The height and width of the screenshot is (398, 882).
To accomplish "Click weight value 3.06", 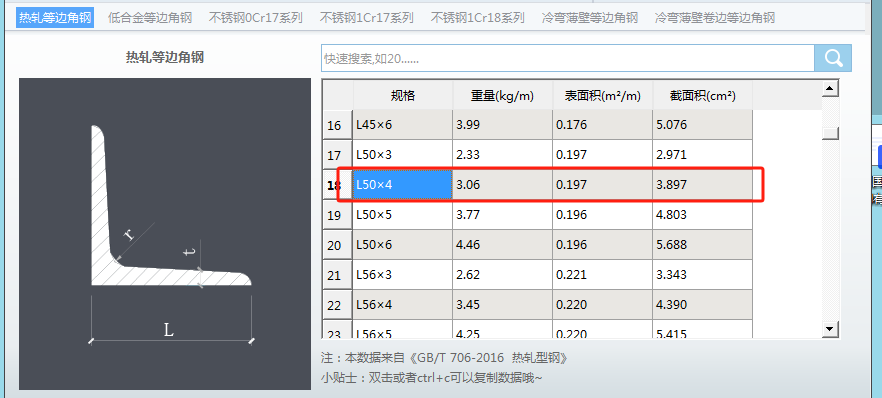I will point(502,184).
